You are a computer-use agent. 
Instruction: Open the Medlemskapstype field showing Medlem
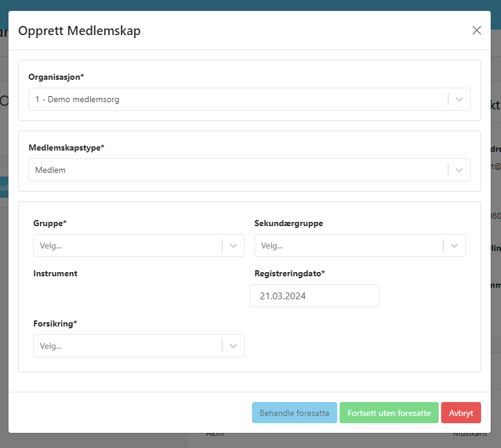point(236,170)
